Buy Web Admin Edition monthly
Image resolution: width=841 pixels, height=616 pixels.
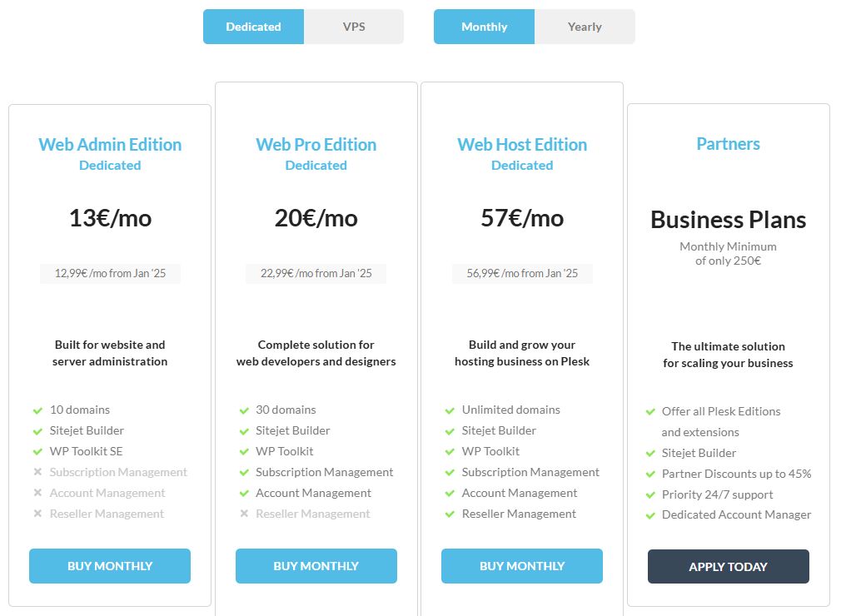110,566
